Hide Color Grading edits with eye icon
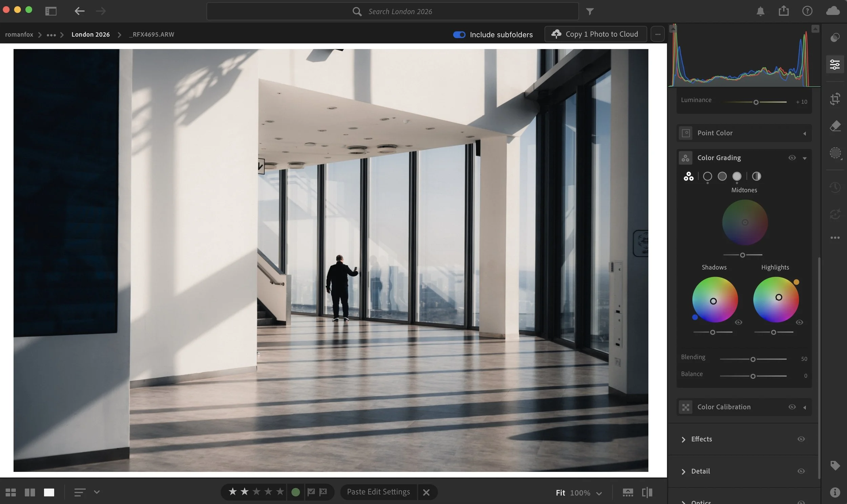Image resolution: width=847 pixels, height=504 pixels. click(791, 158)
